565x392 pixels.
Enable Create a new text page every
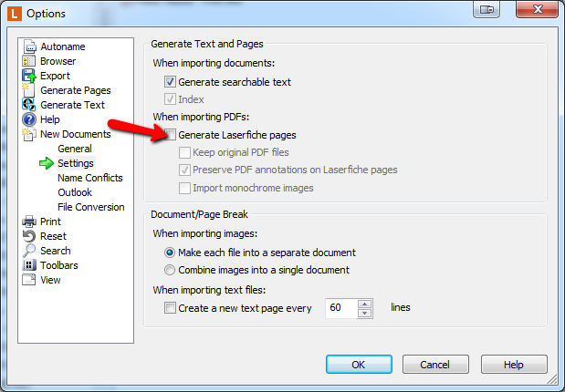click(170, 308)
